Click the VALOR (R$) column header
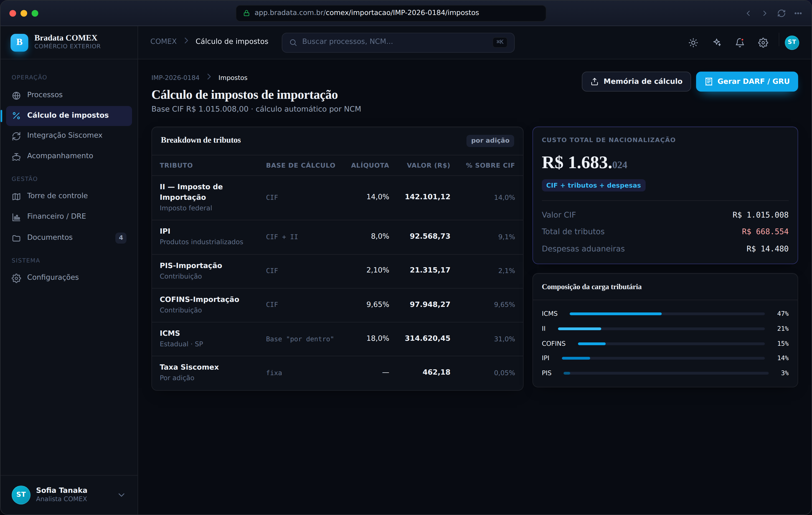812x515 pixels. click(x=428, y=165)
